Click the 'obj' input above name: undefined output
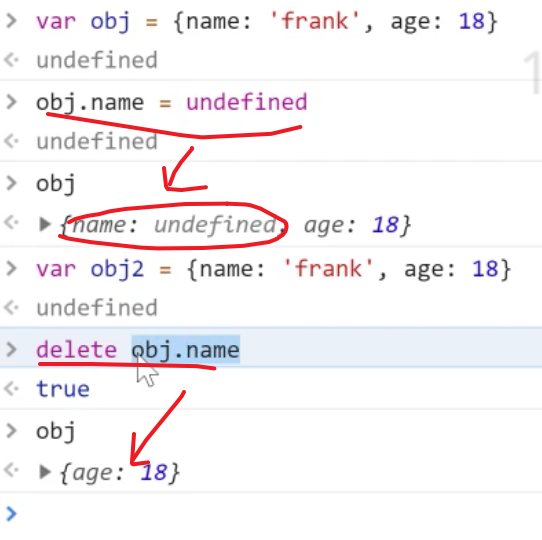Screen dimensions: 542x540 pyautogui.click(x=56, y=184)
